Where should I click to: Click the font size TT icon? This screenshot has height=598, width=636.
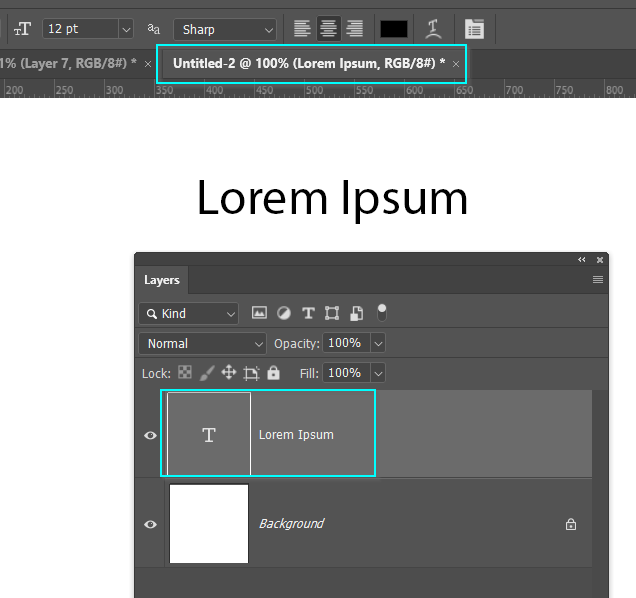[22, 29]
